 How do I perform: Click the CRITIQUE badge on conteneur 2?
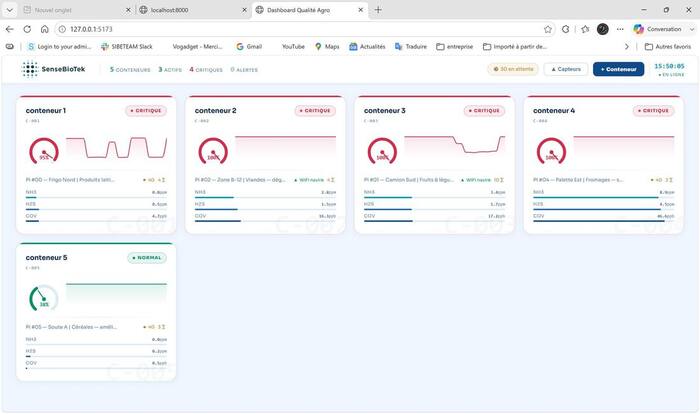[x=315, y=110]
